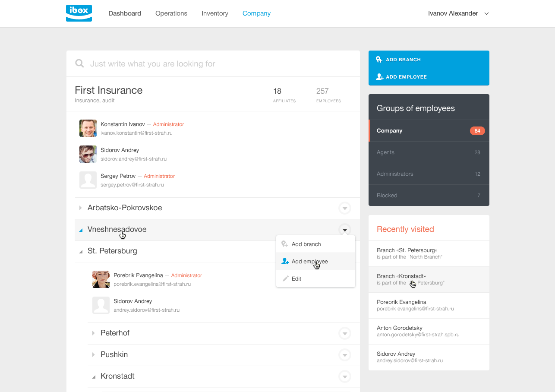
Task: Open the Arbatsko-Pokrovskoe options dropdown circle
Action: (344, 208)
